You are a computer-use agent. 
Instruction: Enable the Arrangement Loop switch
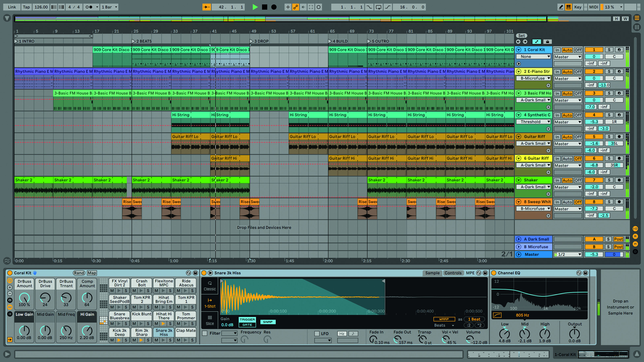click(x=379, y=7)
